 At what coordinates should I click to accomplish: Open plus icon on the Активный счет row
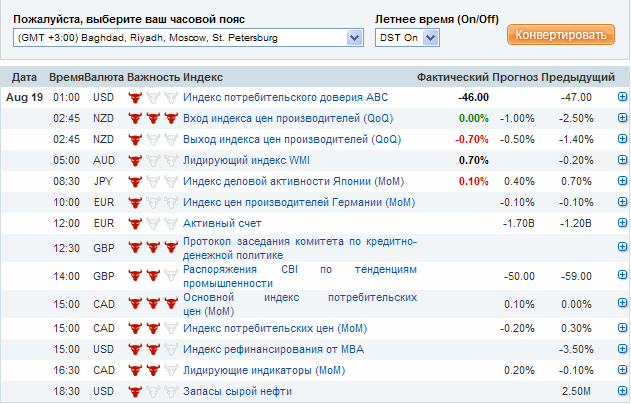pos(622,222)
